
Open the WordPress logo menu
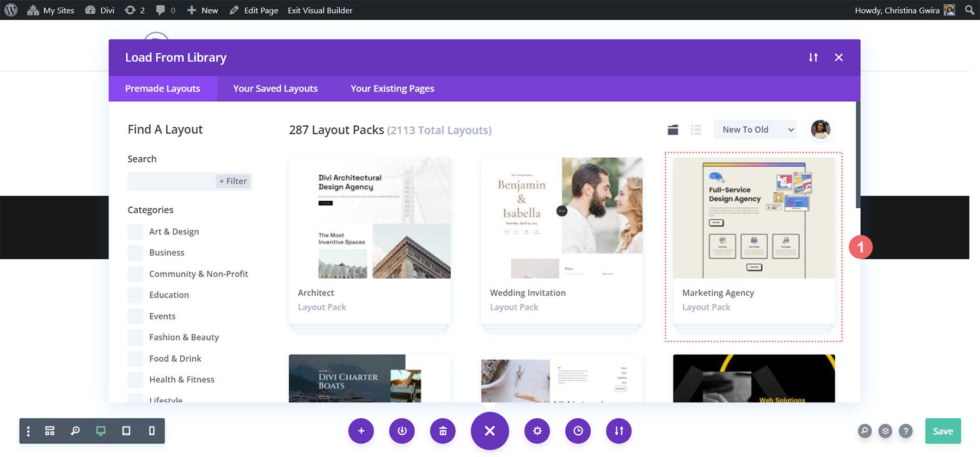(x=11, y=10)
